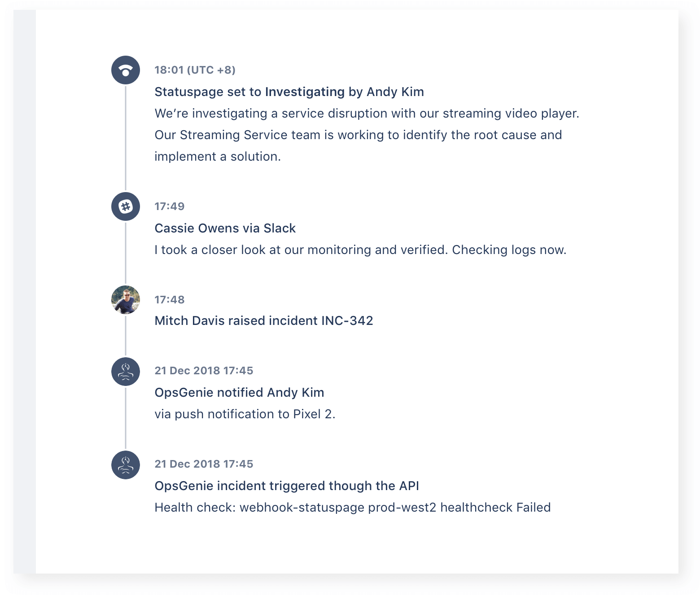Click the Slack hashtag icon at 17:49
Image resolution: width=700 pixels, height=596 pixels.
(x=126, y=206)
